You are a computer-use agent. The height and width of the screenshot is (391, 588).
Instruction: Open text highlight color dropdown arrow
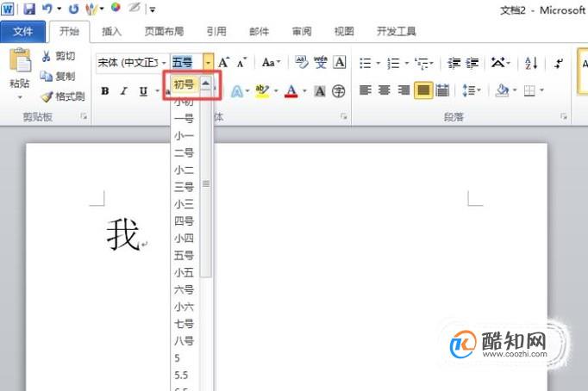coord(276,91)
